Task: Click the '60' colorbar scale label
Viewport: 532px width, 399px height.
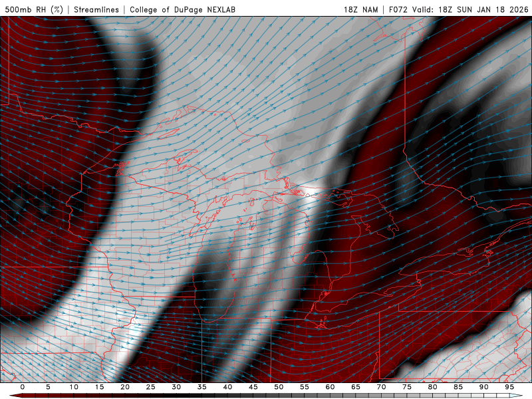Action: tap(330, 387)
